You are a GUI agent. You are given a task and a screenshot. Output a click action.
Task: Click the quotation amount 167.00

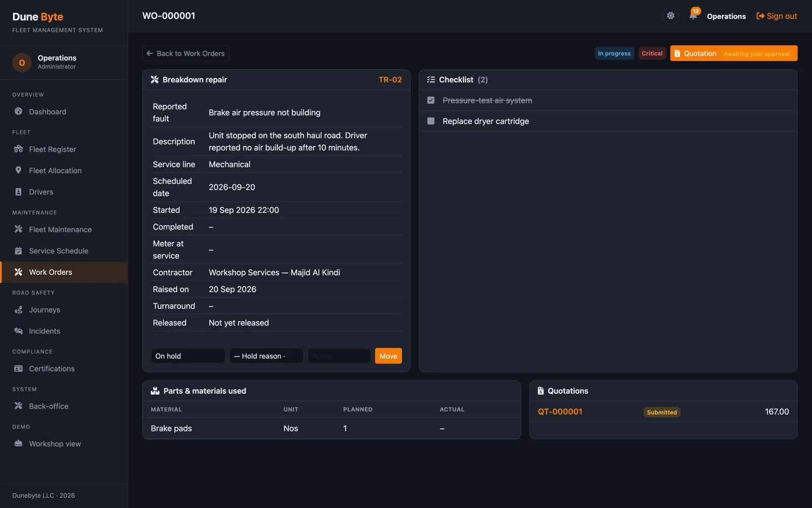coord(776,411)
